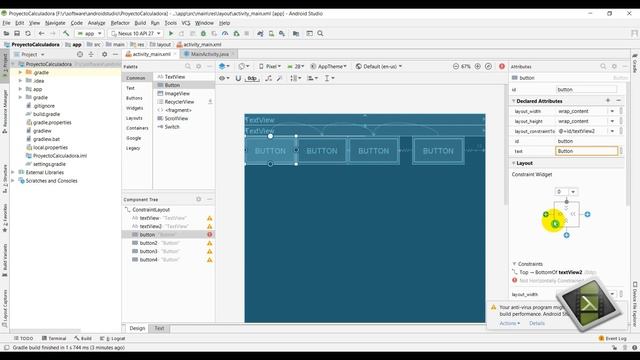Open the layout_height value dropdown arrow
This screenshot has width=640, height=360.
(x=612, y=121)
